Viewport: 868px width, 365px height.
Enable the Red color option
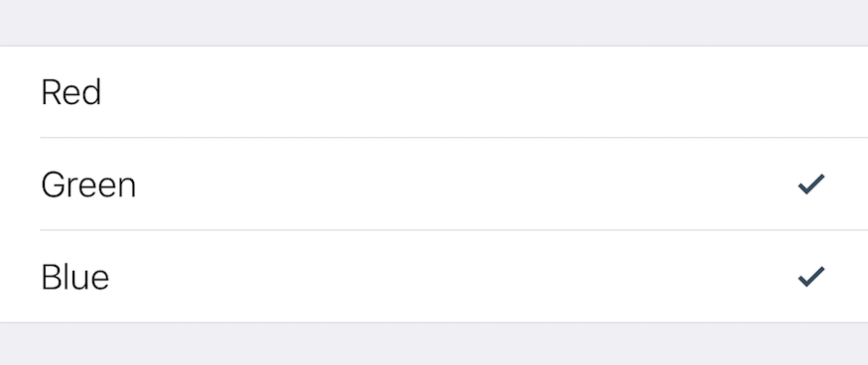click(x=434, y=92)
